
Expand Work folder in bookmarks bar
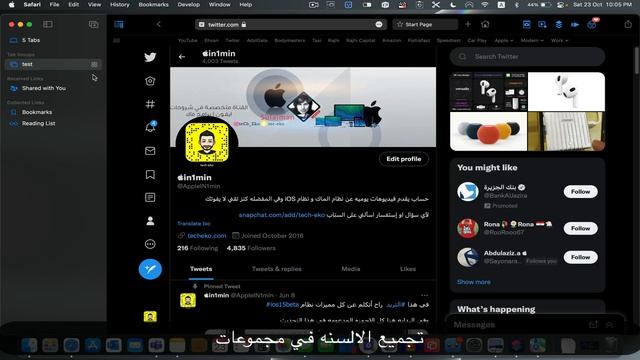560,40
